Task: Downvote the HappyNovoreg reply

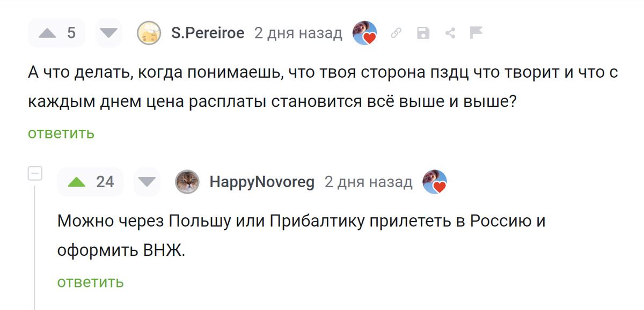Action: tap(147, 182)
